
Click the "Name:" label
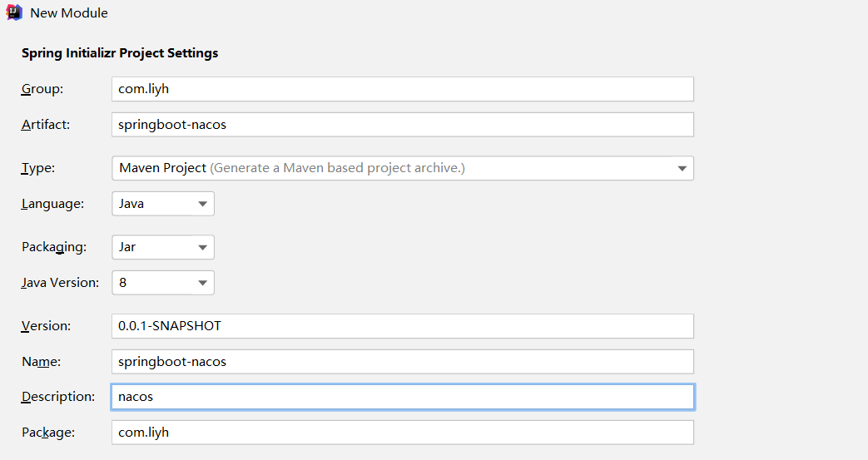(42, 362)
